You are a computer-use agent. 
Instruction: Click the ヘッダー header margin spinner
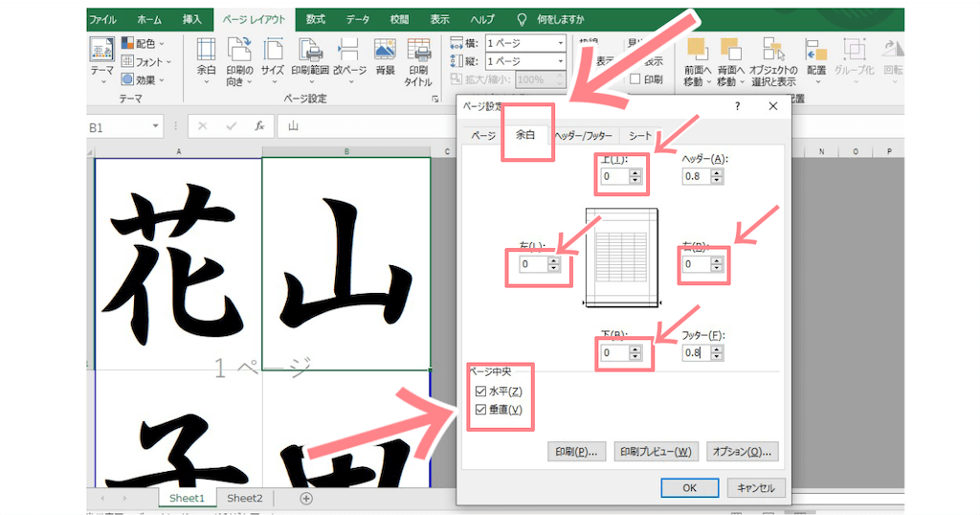pyautogui.click(x=717, y=176)
